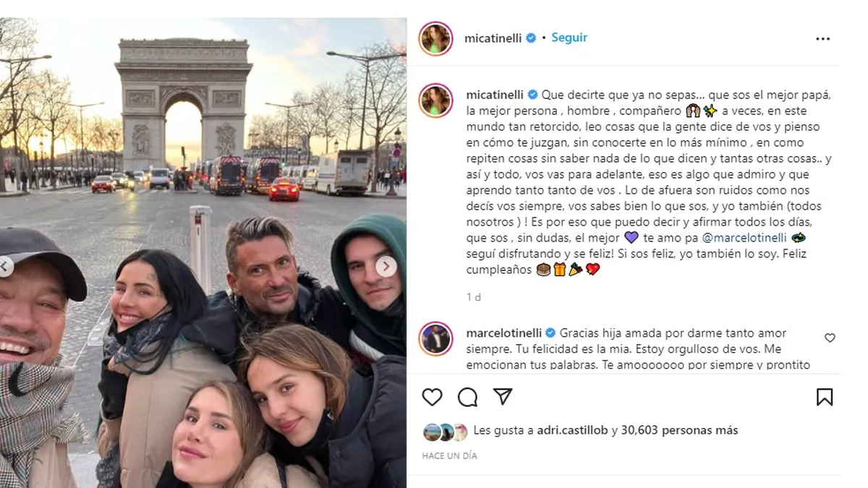Like marcelotinelli's comment with small heart

[x=830, y=338]
